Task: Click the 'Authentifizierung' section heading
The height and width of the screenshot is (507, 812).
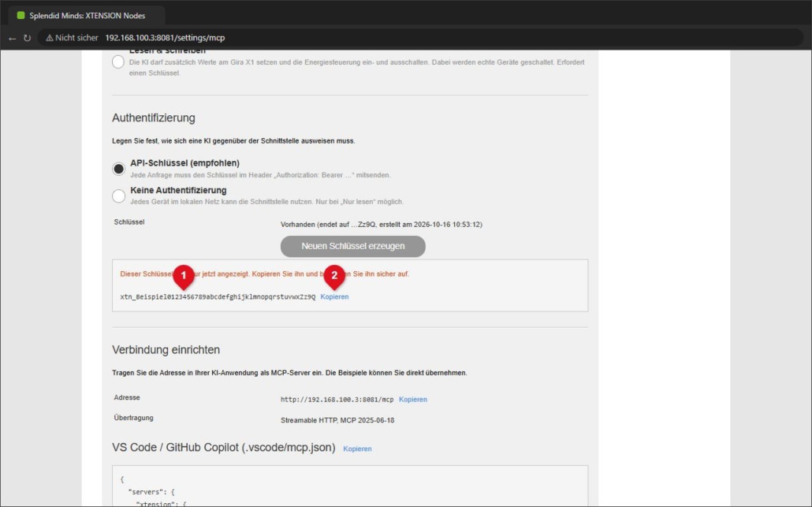Action: pyautogui.click(x=154, y=118)
